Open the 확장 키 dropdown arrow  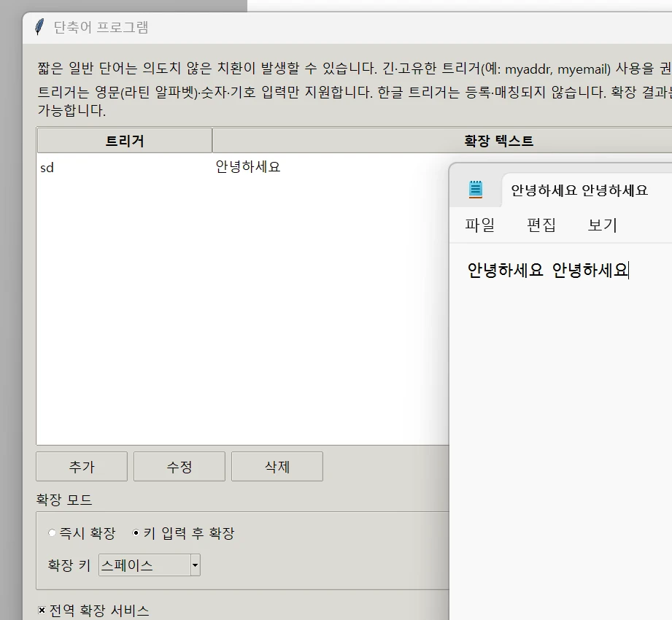195,565
